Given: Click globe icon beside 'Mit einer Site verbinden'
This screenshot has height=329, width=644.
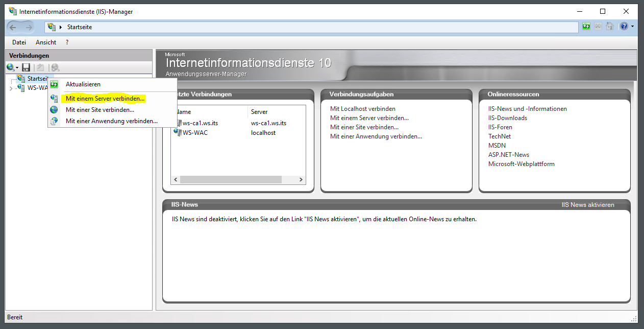Looking at the screenshot, I should point(54,110).
